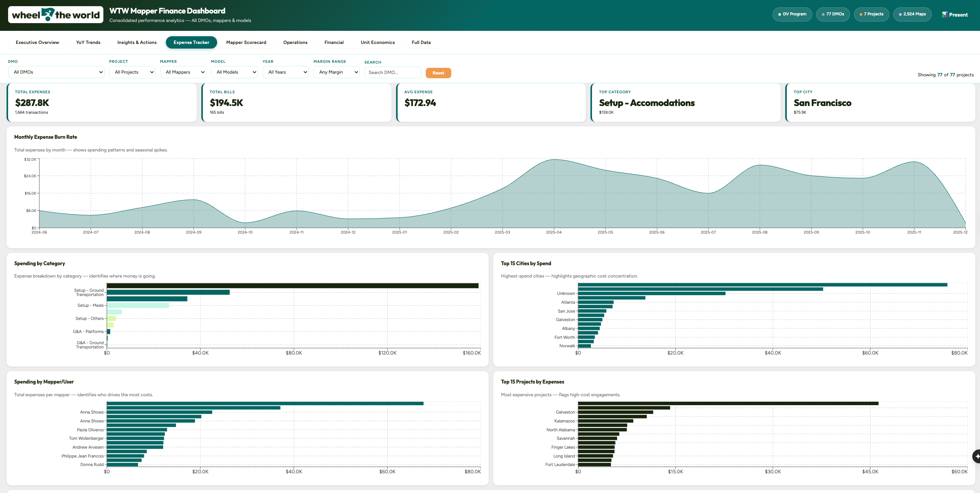Click the Wheel the World logo
This screenshot has height=493, width=980.
tap(55, 14)
